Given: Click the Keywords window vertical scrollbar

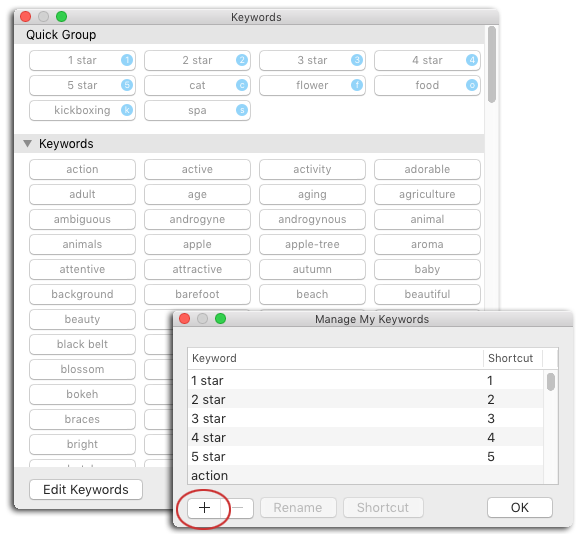Looking at the screenshot, I should (492, 64).
